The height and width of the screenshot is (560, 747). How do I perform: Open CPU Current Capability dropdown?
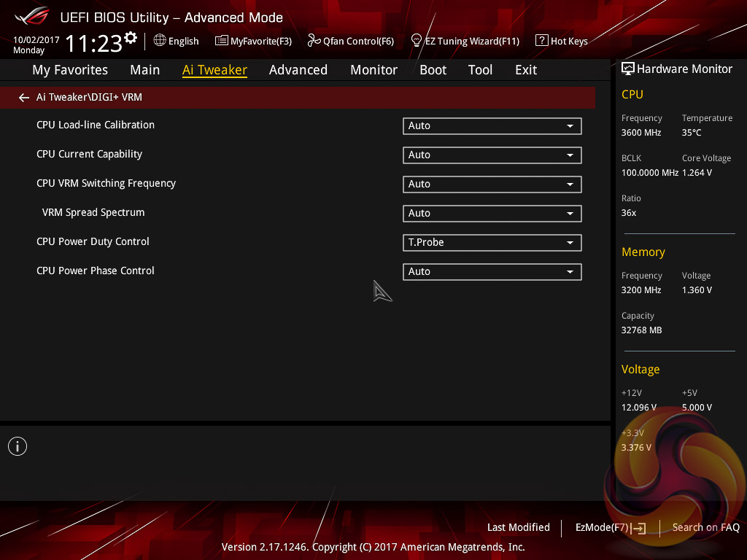coord(492,155)
